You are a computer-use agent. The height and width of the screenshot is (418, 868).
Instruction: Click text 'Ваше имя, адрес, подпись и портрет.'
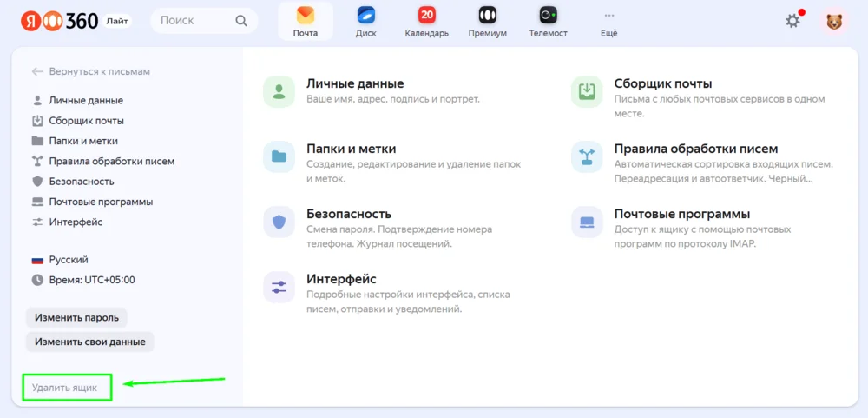[393, 99]
